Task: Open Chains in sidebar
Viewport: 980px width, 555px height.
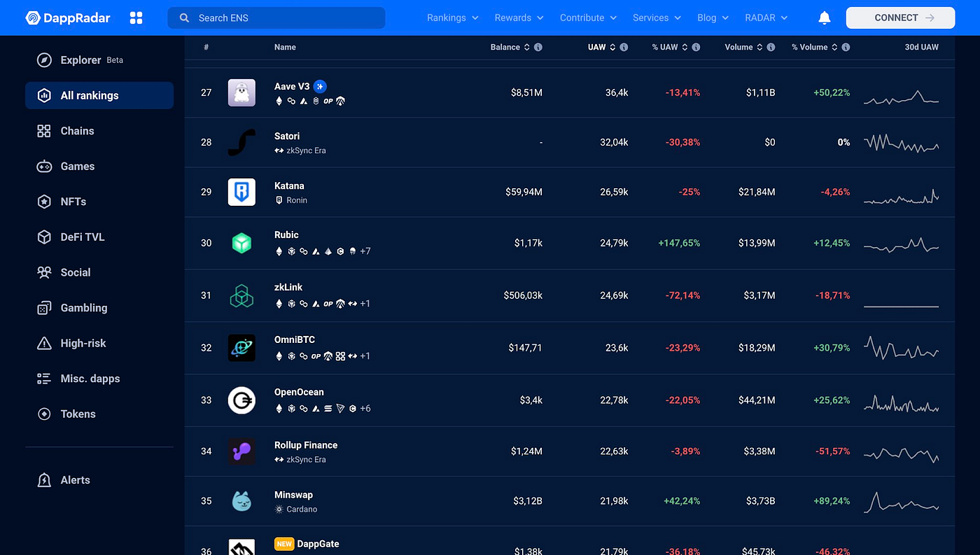Action: tap(99, 131)
